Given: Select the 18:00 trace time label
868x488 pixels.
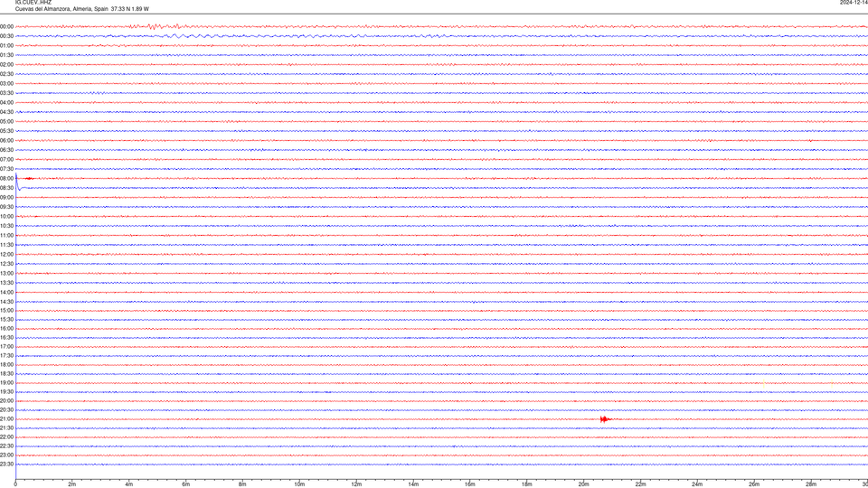Looking at the screenshot, I should coord(6,365).
